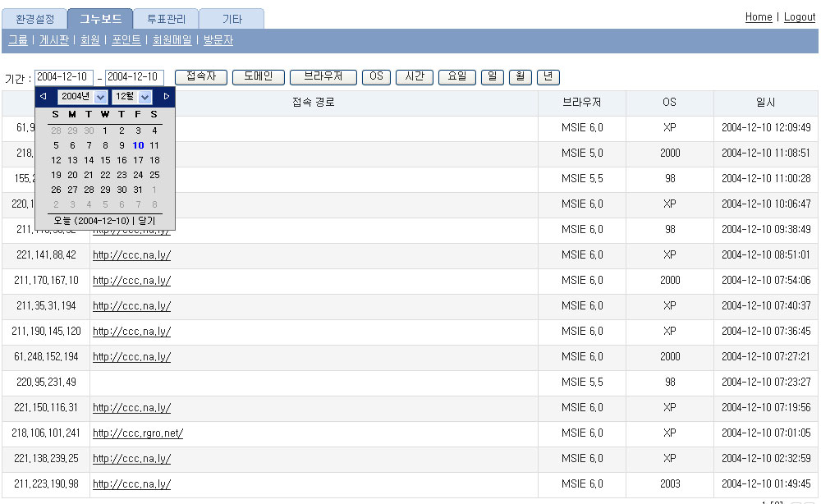This screenshot has width=821, height=504.
Task: Select day 25 in the calendar
Action: click(x=154, y=175)
